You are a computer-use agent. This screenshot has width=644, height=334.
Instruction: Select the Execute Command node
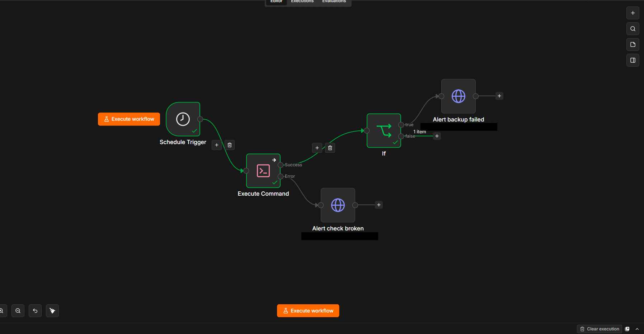(263, 171)
